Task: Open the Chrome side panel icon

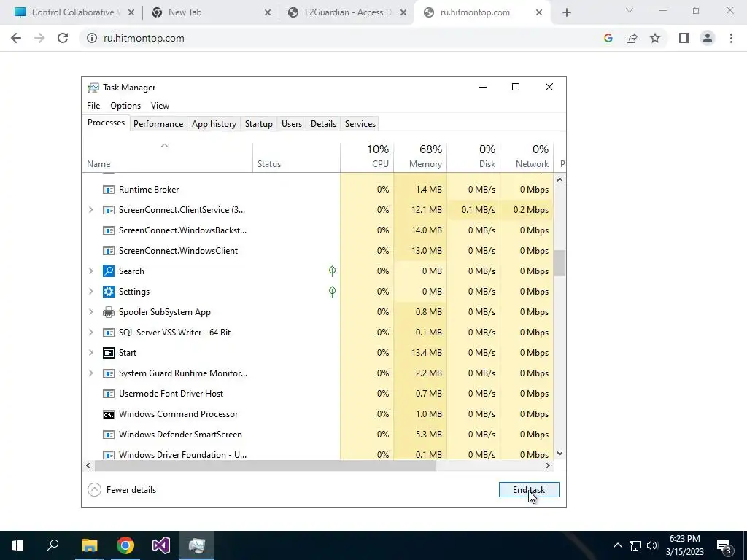Action: [684, 38]
